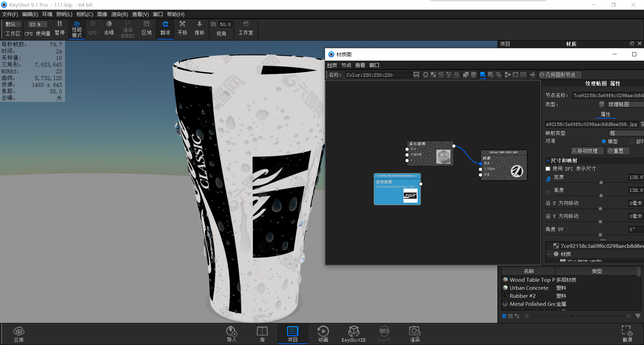Viewport: 644px width, 345px height.
Task: Switch to the 节点 menu in material graph
Action: point(346,65)
